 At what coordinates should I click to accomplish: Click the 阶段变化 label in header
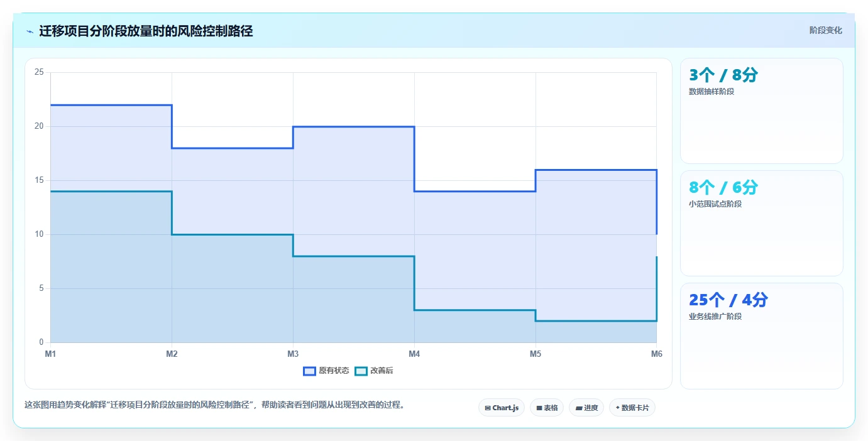point(825,30)
